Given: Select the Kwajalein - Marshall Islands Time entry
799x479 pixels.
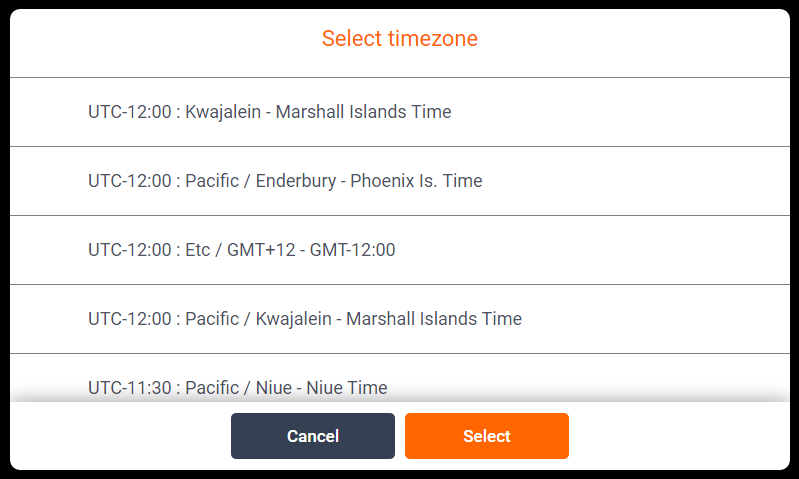Looking at the screenshot, I should [270, 112].
